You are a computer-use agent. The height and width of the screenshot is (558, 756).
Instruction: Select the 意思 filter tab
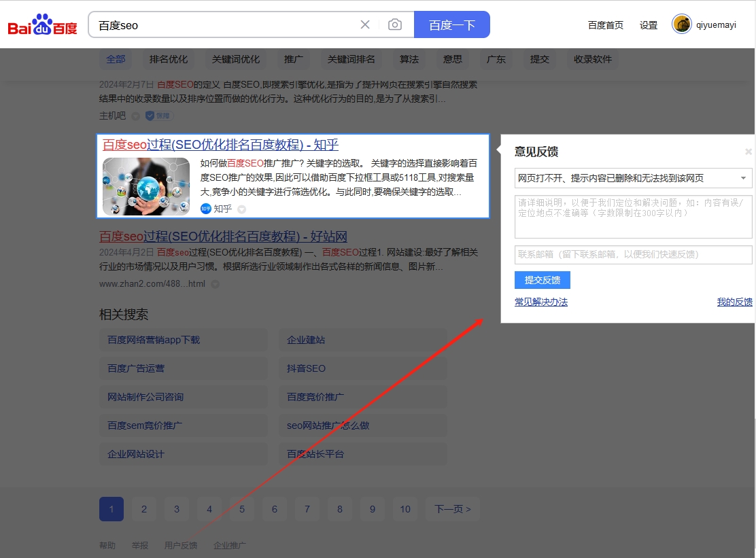click(452, 59)
